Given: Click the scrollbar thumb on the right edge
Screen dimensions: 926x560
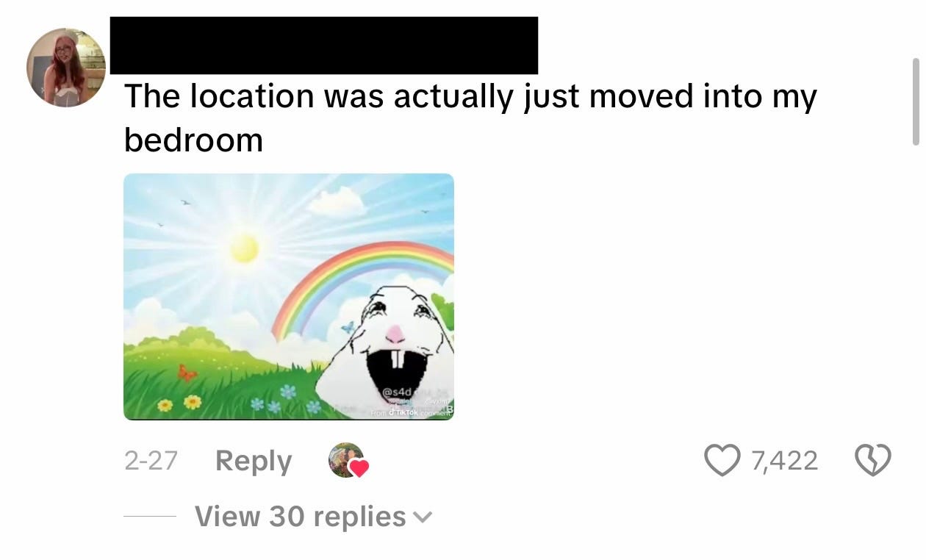Looking at the screenshot, I should [916, 101].
